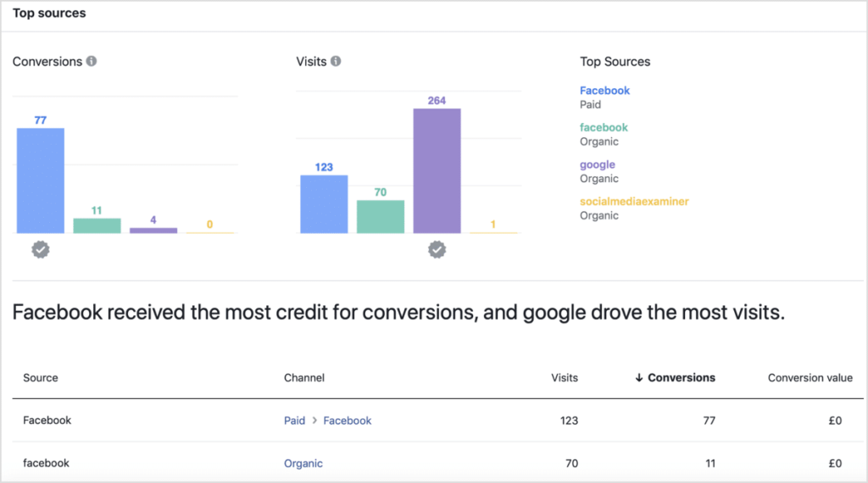Open the facebook Organic source link
Screen dimensions: 868x483
tap(604, 128)
